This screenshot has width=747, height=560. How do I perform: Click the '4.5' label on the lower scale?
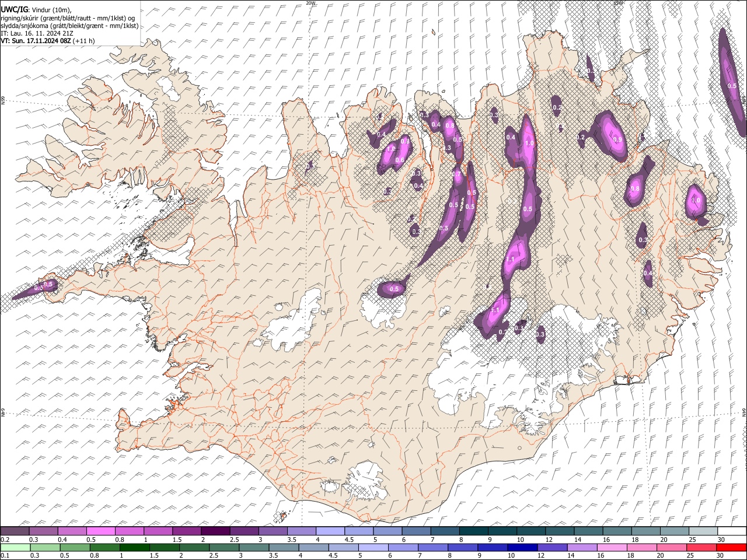(x=333, y=556)
